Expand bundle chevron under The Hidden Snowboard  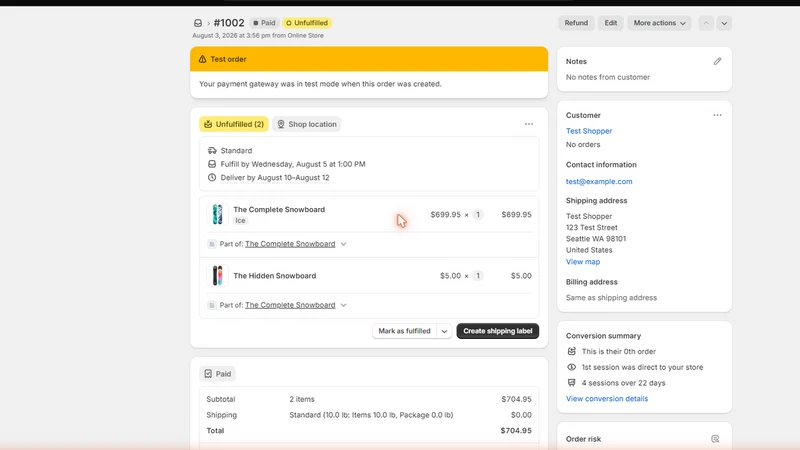point(343,305)
